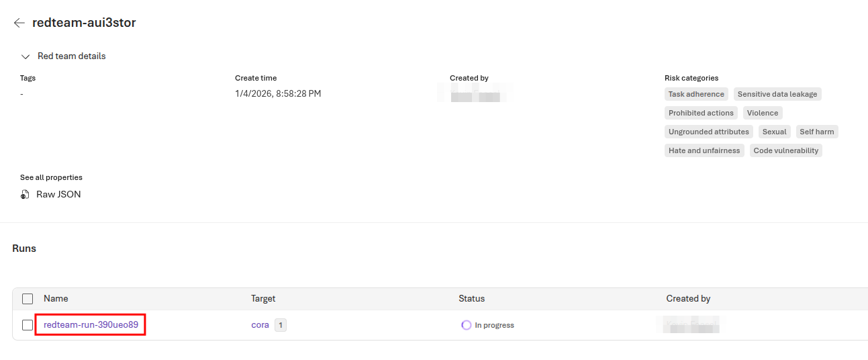Select the Hate and unfairness tag

(x=704, y=150)
